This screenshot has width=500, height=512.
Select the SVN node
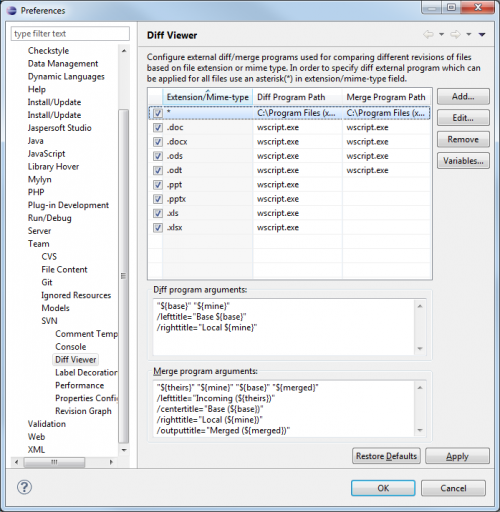point(49,321)
